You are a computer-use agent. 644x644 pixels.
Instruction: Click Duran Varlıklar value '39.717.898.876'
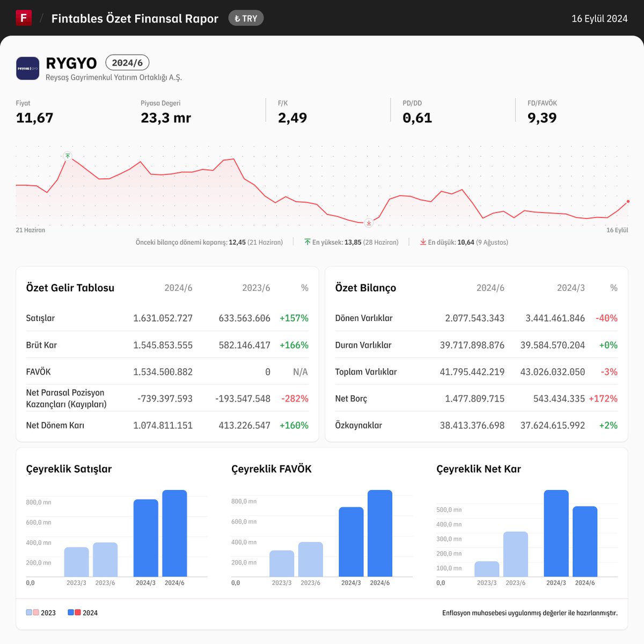point(472,345)
